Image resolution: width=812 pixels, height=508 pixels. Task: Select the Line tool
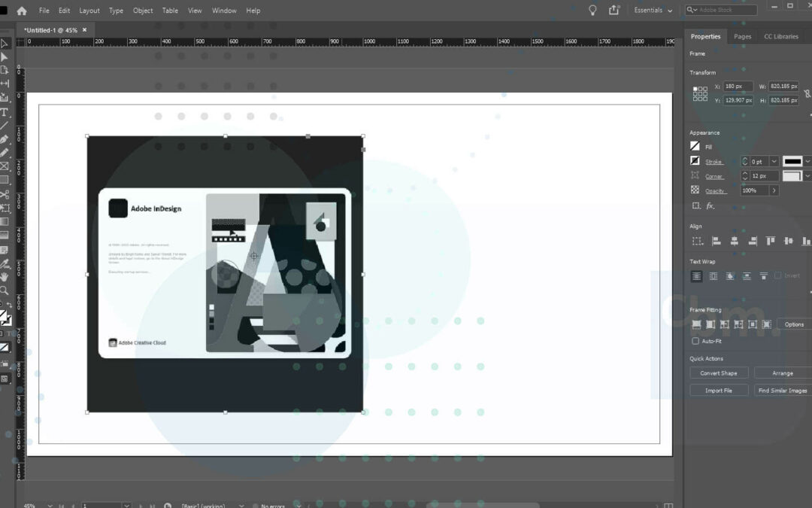[x=5, y=126]
